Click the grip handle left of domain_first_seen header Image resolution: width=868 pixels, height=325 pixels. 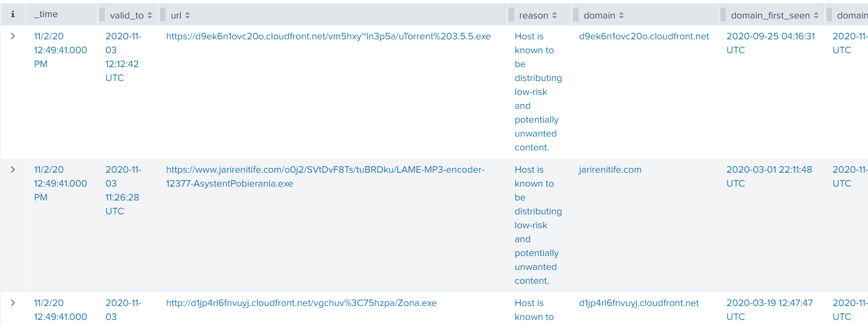point(723,15)
